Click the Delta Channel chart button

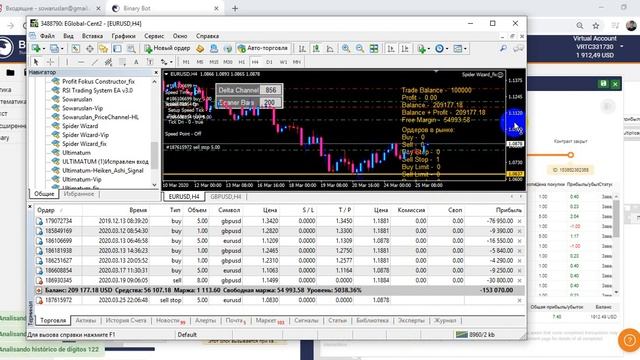pyautogui.click(x=238, y=90)
